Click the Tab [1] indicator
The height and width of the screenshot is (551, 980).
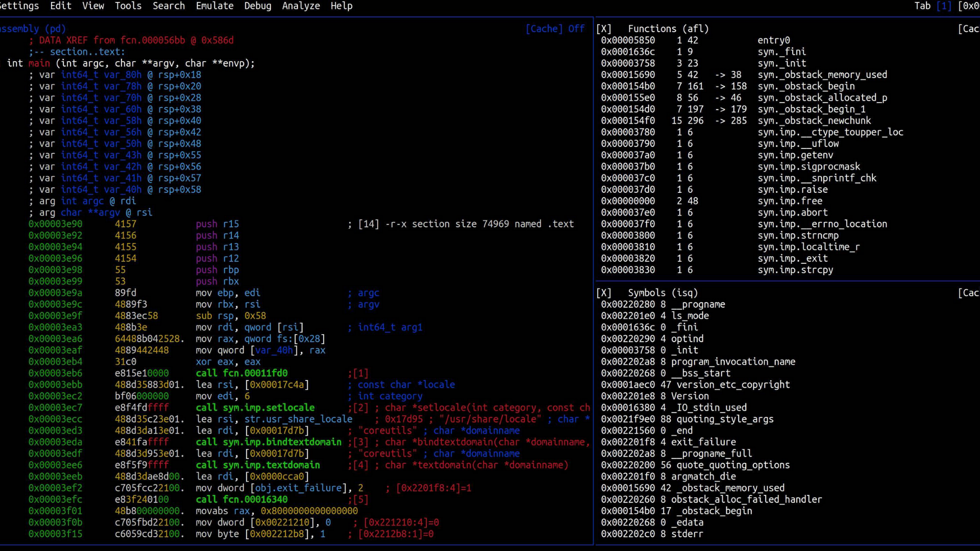pyautogui.click(x=933, y=6)
